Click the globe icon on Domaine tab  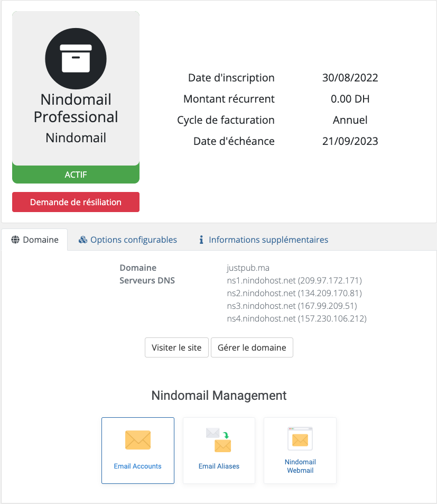15,240
